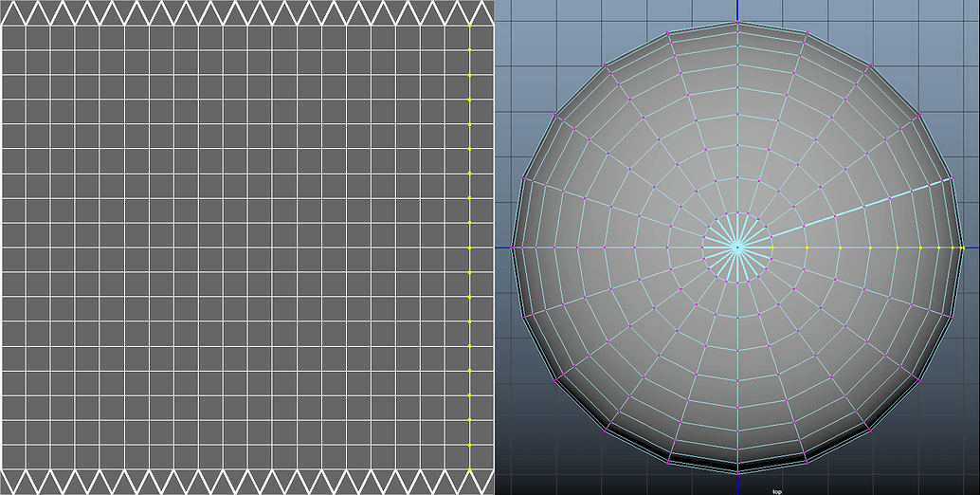Select bottommost yellow UV point in UV editor
The width and height of the screenshot is (980, 495).
click(x=470, y=469)
